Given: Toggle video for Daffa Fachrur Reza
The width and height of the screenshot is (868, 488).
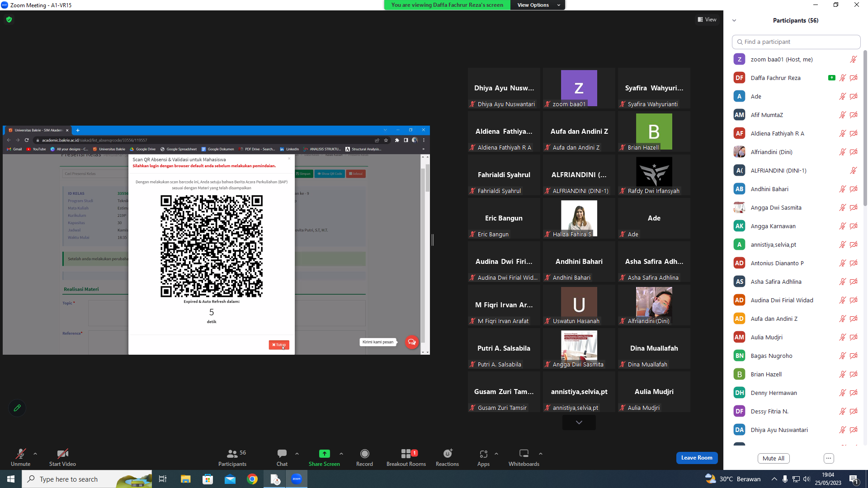Looking at the screenshot, I should pyautogui.click(x=854, y=78).
